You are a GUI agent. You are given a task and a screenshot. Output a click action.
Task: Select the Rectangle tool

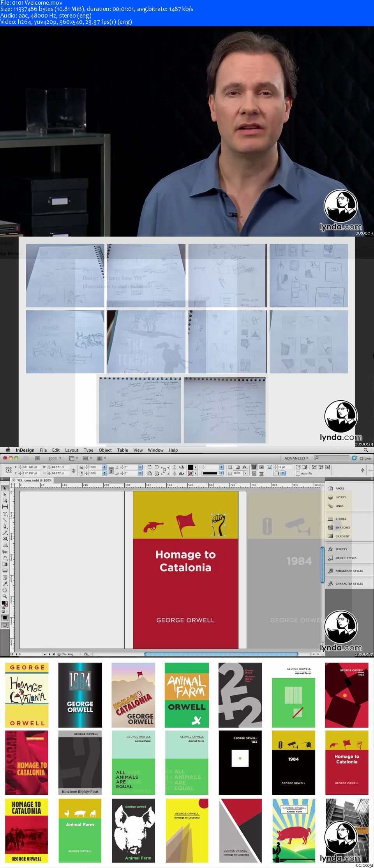coord(5,545)
